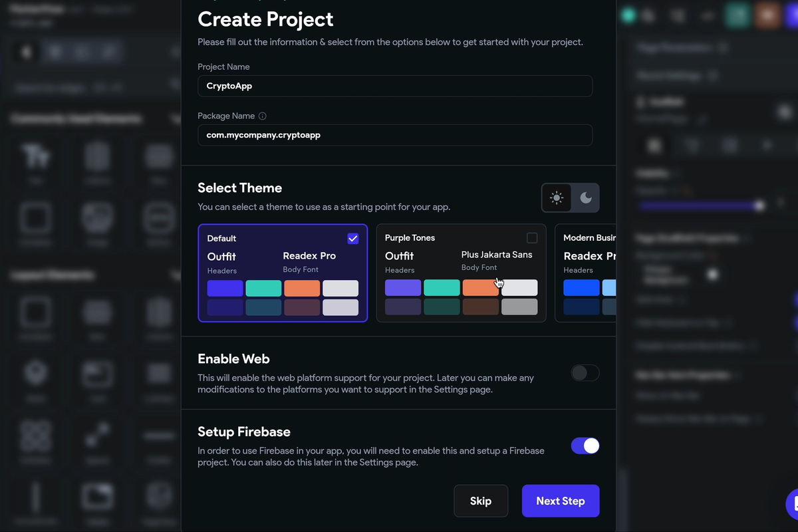Click the Skip button
Screen dimensions: 798x532
481,501
